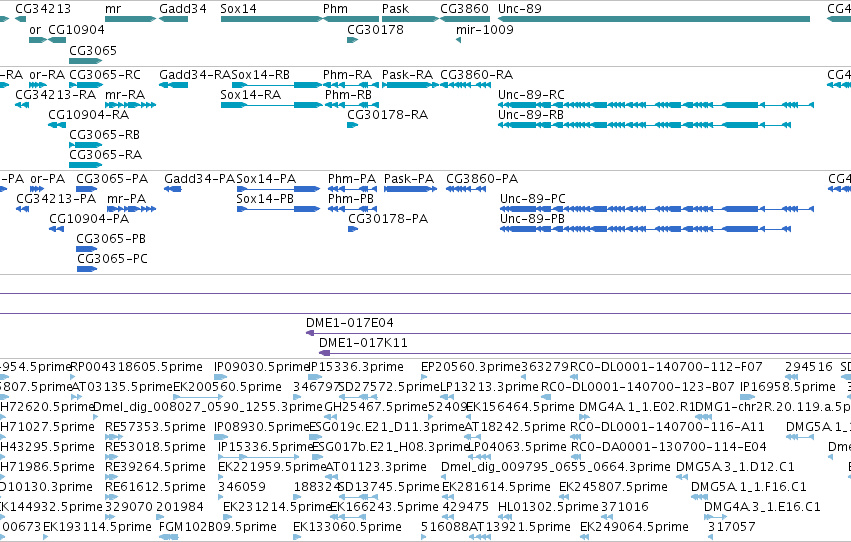Image resolution: width=851 pixels, height=542 pixels.
Task: Open the CG3860-RA transcript
Action: [466, 85]
